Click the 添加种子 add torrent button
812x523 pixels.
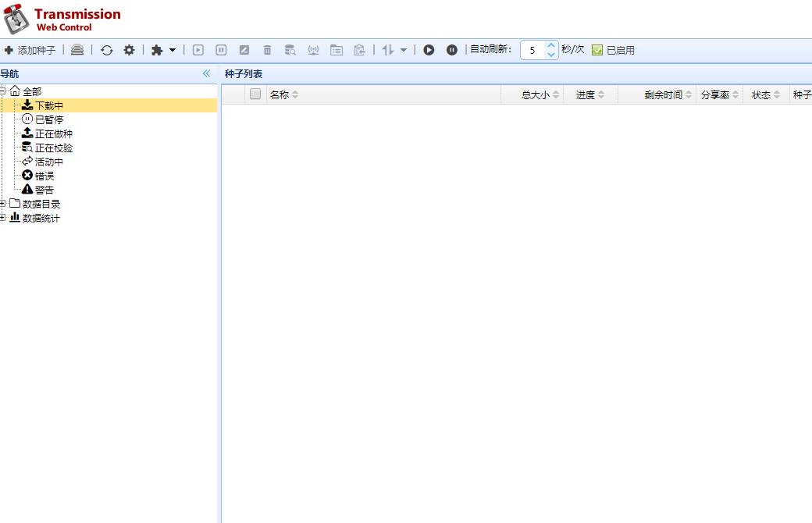(30, 50)
